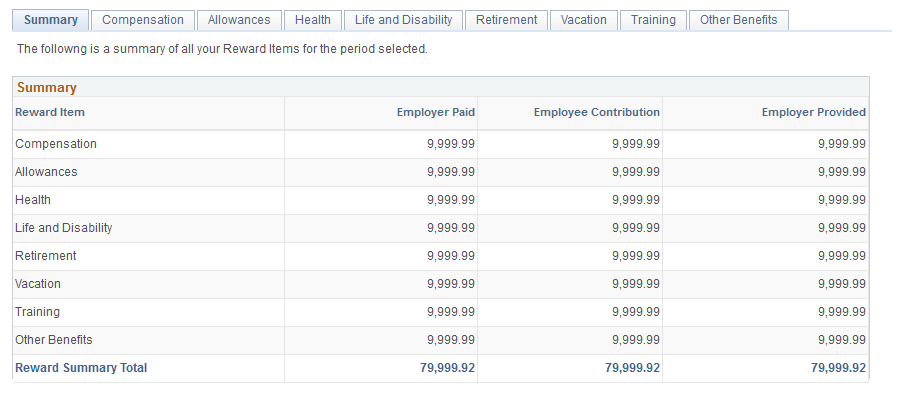Click the Employer Provided column header

pyautogui.click(x=814, y=112)
